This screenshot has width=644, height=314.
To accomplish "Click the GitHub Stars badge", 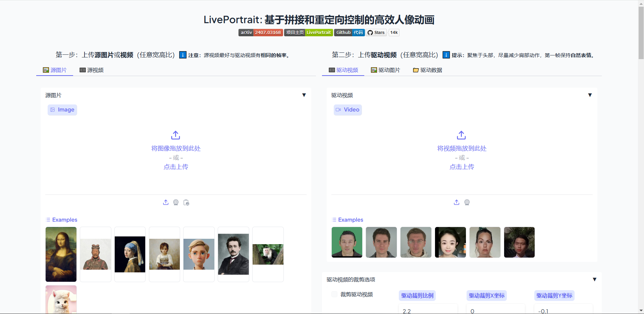I will click(376, 33).
